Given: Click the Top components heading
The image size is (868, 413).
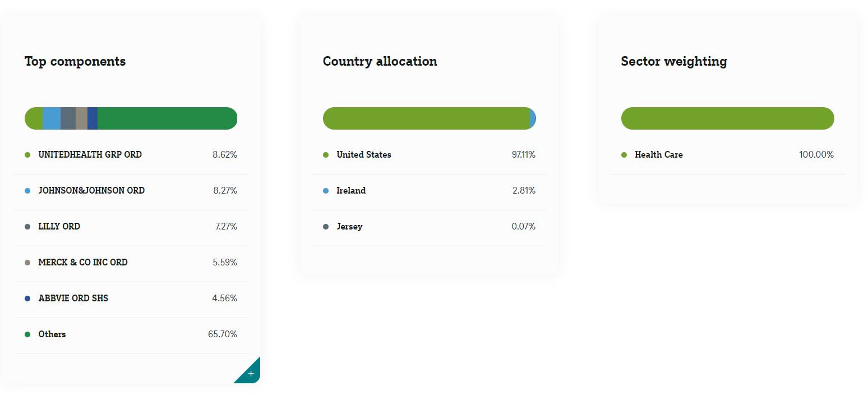Looking at the screenshot, I should pyautogui.click(x=75, y=62).
